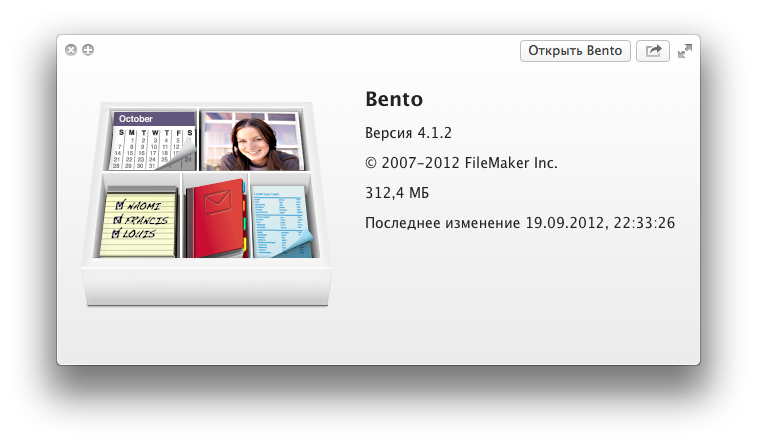
Task: Tick the FRANCIS checkbox on the notepad
Action: click(118, 219)
